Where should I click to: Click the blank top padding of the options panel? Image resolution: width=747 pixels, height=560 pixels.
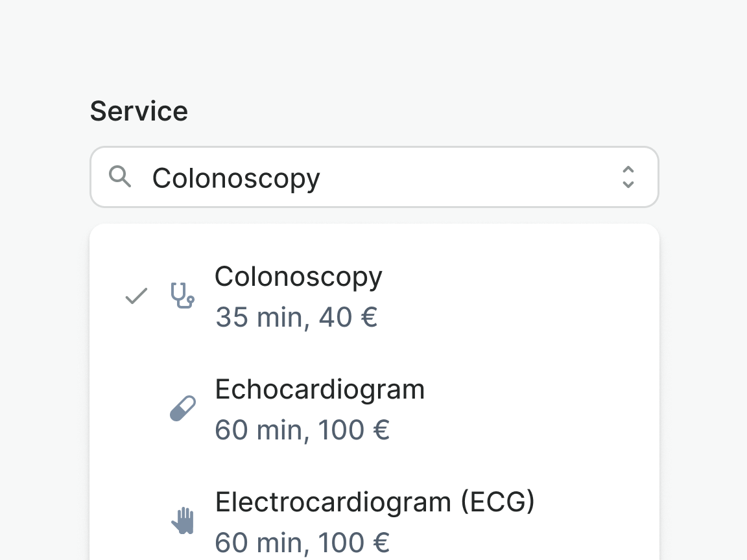pyautogui.click(x=373, y=239)
